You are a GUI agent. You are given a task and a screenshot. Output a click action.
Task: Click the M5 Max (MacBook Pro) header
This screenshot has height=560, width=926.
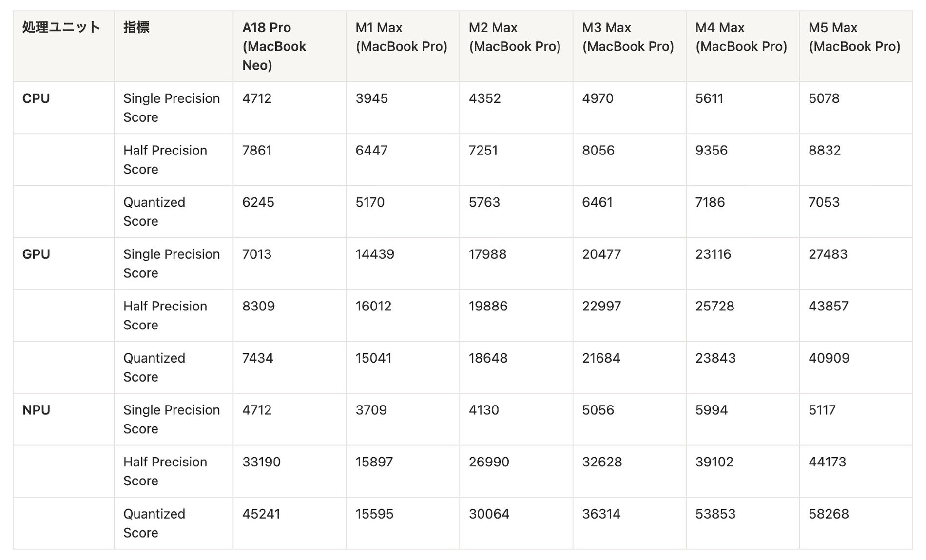[x=854, y=37]
